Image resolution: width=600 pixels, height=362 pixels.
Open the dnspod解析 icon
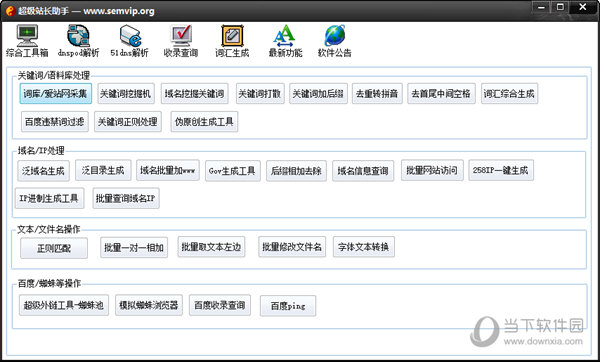pyautogui.click(x=78, y=41)
